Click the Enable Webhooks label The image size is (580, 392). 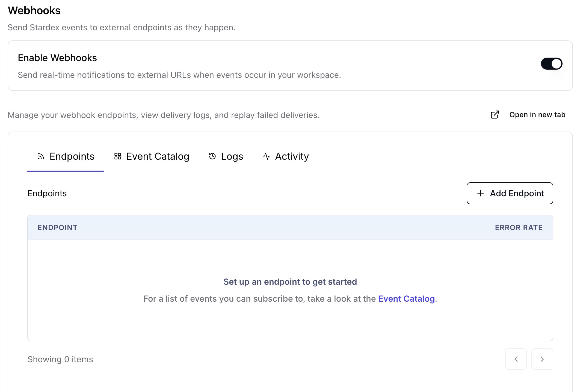(x=57, y=58)
